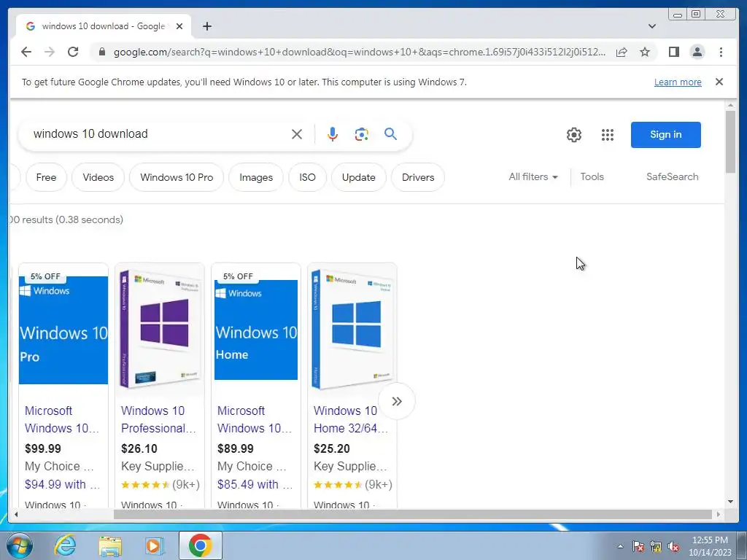Start voice search with the microphone
This screenshot has height=560, width=747.
coord(333,134)
